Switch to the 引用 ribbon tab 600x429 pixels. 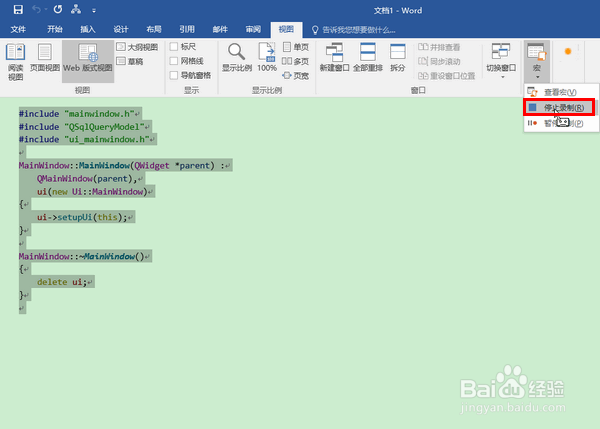pyautogui.click(x=187, y=29)
